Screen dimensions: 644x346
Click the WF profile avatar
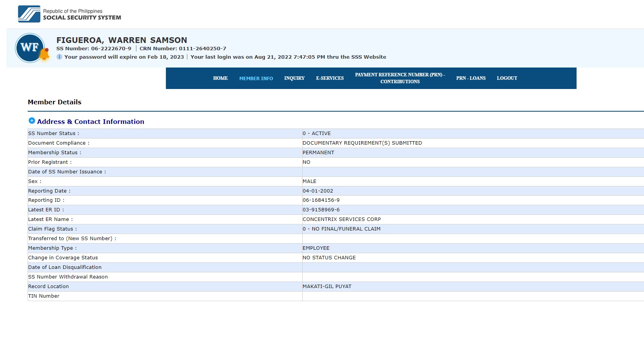pyautogui.click(x=29, y=48)
